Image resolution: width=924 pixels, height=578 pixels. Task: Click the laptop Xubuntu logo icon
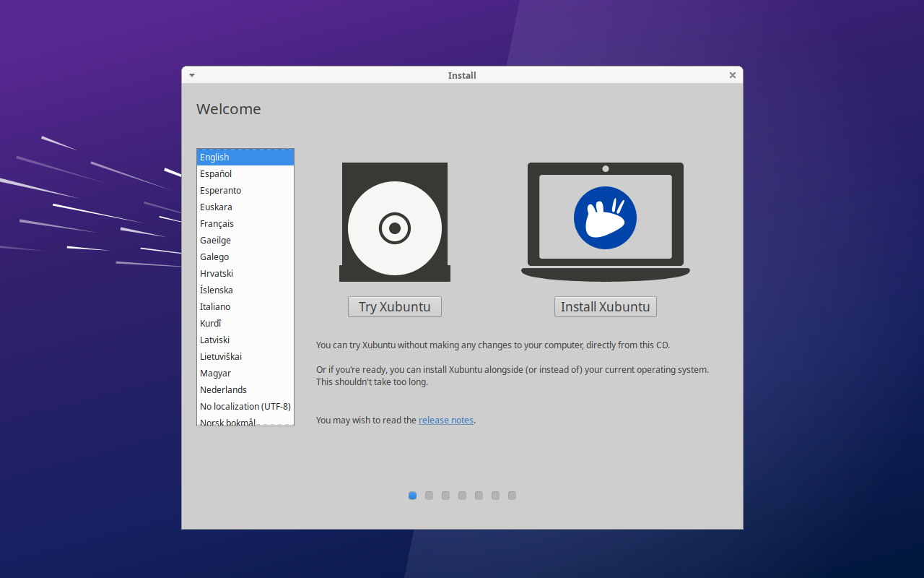click(606, 222)
